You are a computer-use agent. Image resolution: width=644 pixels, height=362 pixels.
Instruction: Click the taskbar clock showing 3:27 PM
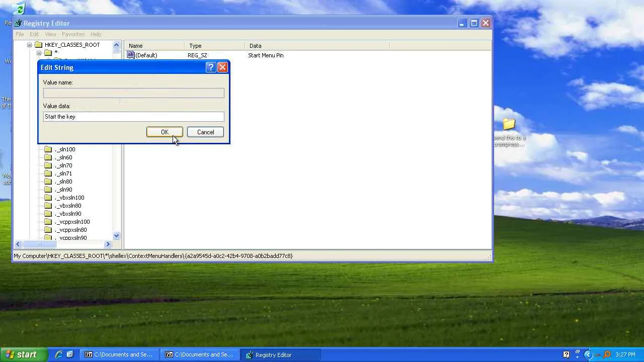(625, 354)
